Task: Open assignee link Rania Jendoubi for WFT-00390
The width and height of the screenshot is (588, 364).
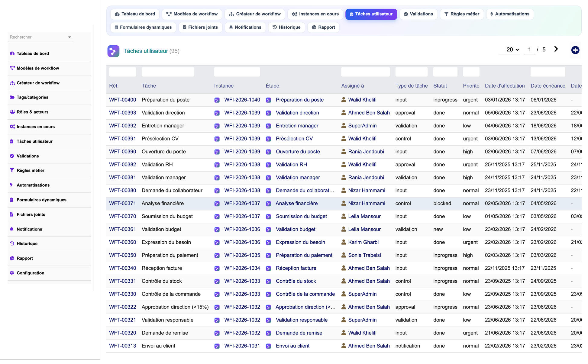Action: click(366, 151)
